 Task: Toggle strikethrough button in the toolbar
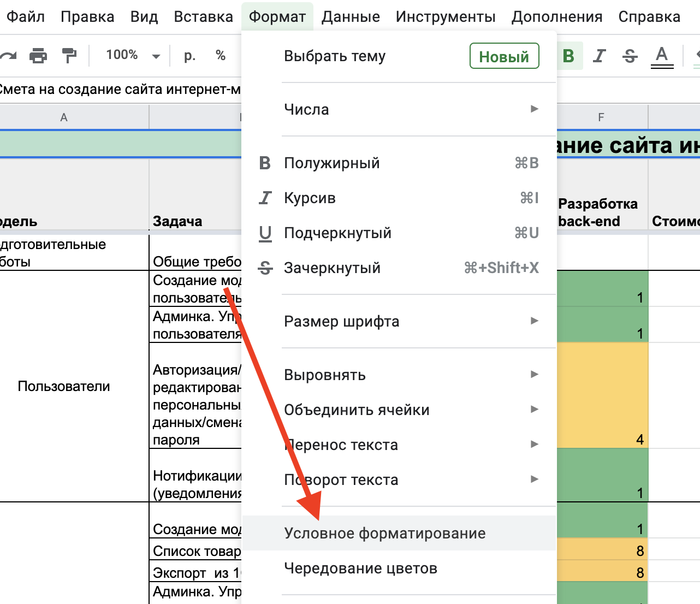tap(630, 56)
